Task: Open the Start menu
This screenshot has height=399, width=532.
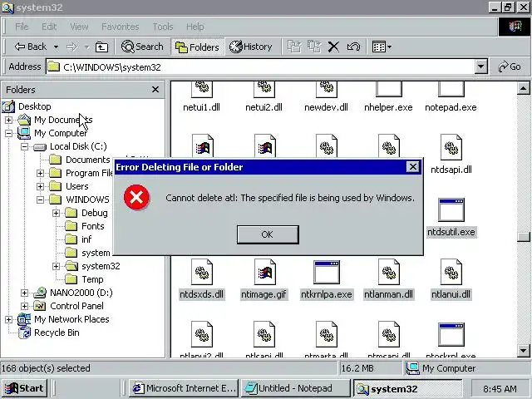Action: click(24, 388)
